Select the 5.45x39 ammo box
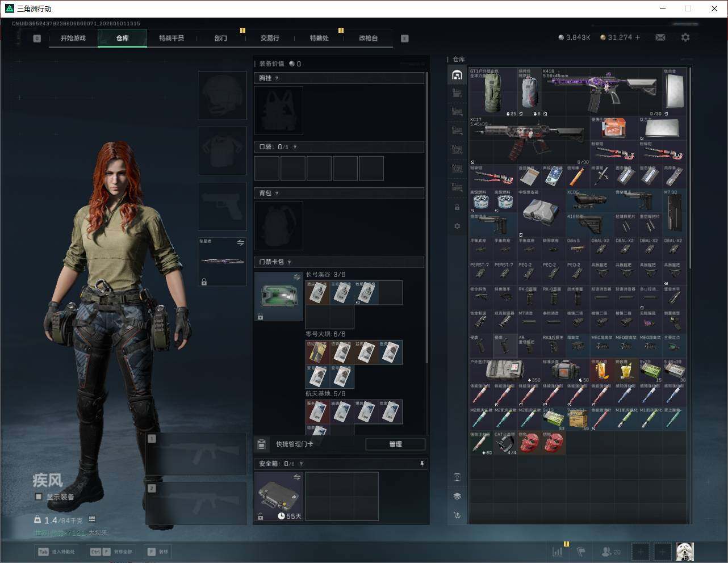This screenshot has width=728, height=563. [x=674, y=371]
